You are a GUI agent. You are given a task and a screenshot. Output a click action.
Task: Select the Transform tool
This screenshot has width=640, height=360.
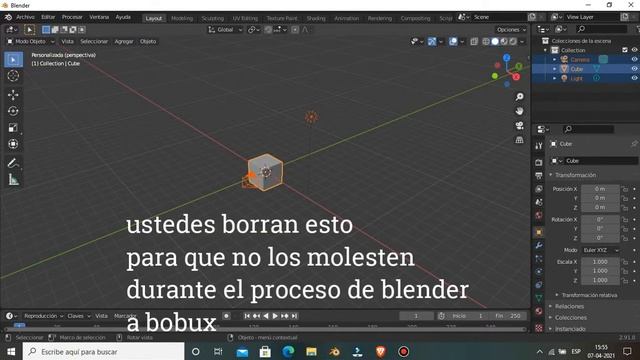[x=13, y=144]
